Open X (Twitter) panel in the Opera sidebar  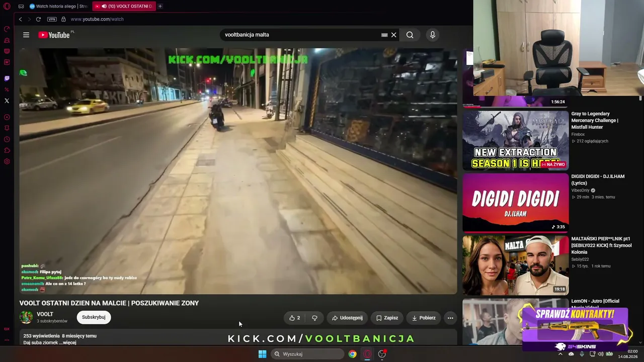click(7, 101)
